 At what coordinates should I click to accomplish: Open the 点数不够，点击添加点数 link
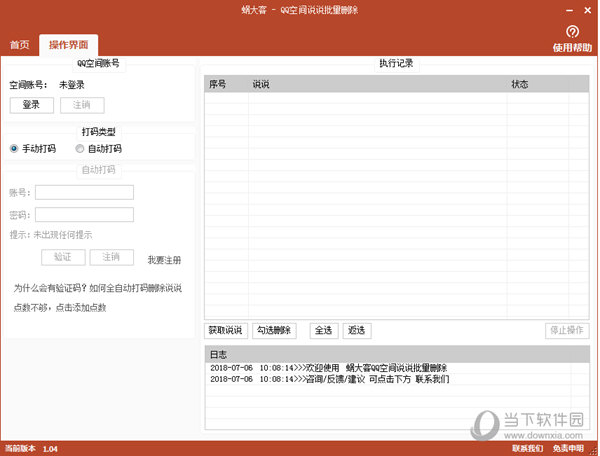click(x=60, y=307)
